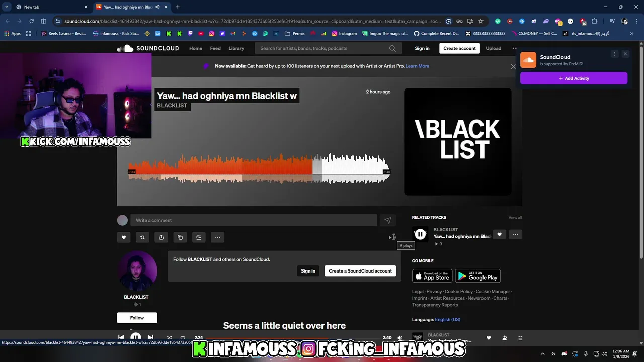Image resolution: width=644 pixels, height=362 pixels.
Task: Open the More options button beside queue icon
Action: coord(217,237)
